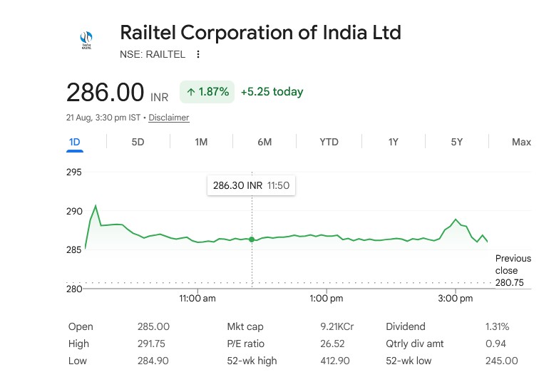
Task: Click the green marker dot at 11:50
Action: click(x=252, y=239)
